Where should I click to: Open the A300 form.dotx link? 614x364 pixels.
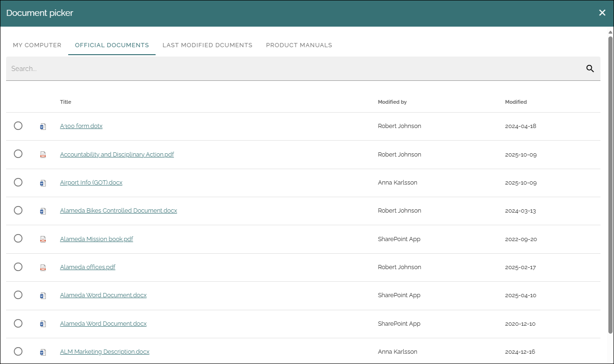click(81, 126)
